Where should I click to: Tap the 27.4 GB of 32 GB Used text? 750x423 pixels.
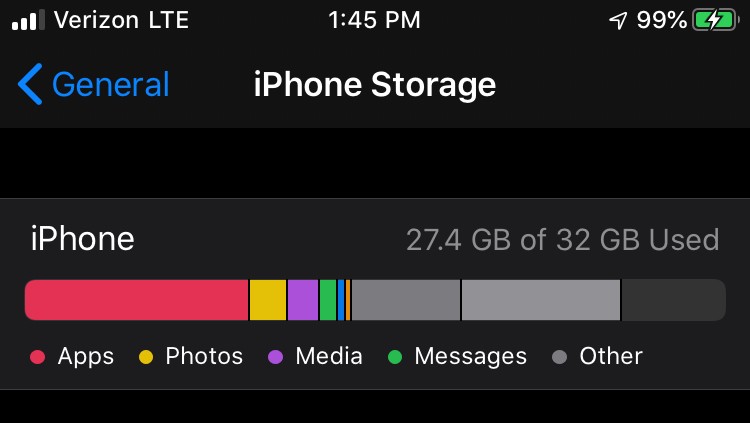[562, 240]
